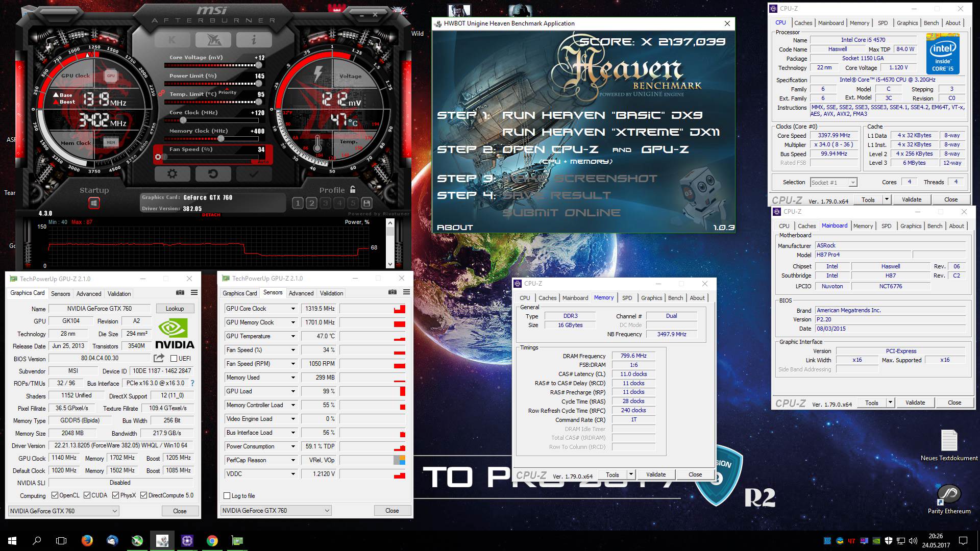Take GPU-Z screenshot in Graphics Card window

click(x=180, y=292)
